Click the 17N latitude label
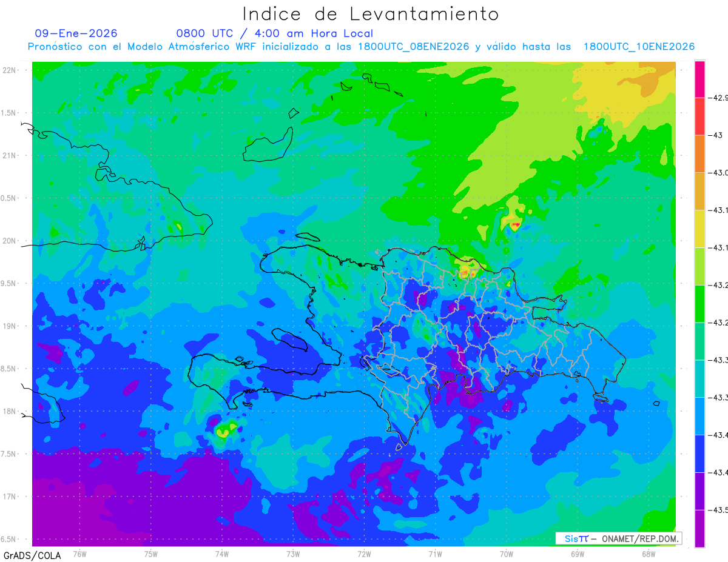The width and height of the screenshot is (728, 562). [x=10, y=497]
